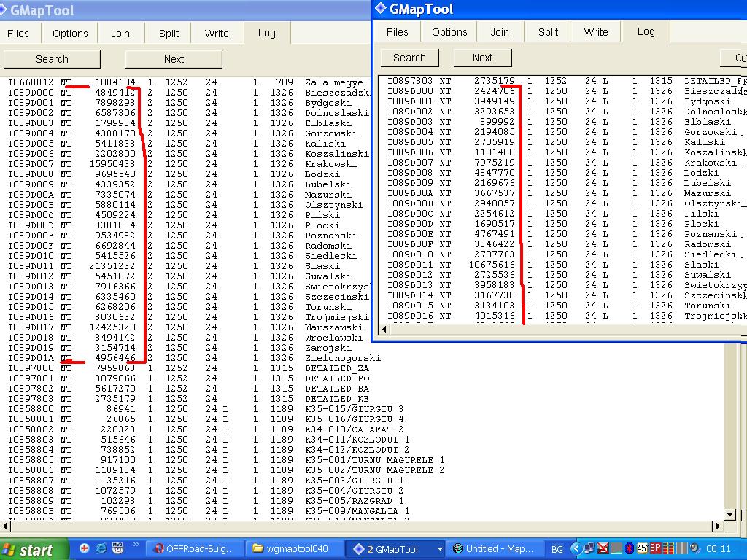747x560 pixels.
Task: Open the Untitled - Map taskbar item
Action: coord(494,549)
